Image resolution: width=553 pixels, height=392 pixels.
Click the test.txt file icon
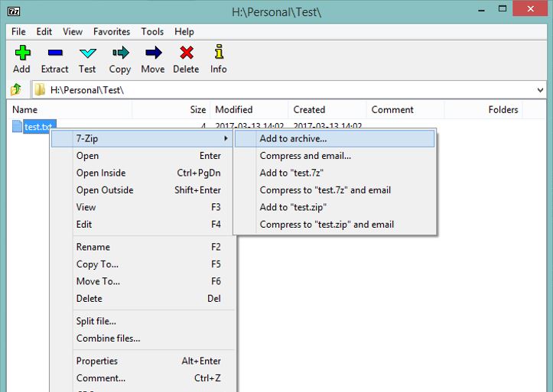[17, 126]
